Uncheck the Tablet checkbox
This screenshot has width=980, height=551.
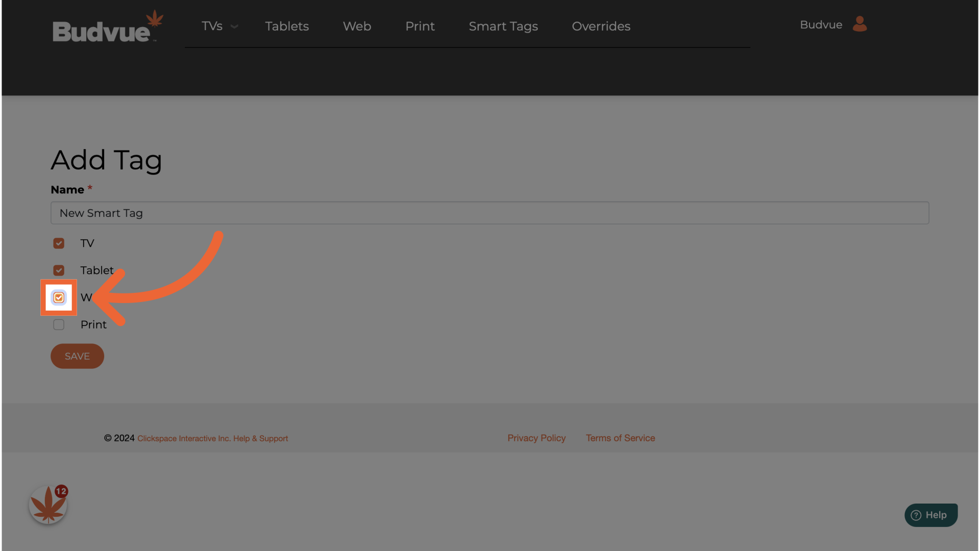click(x=59, y=270)
